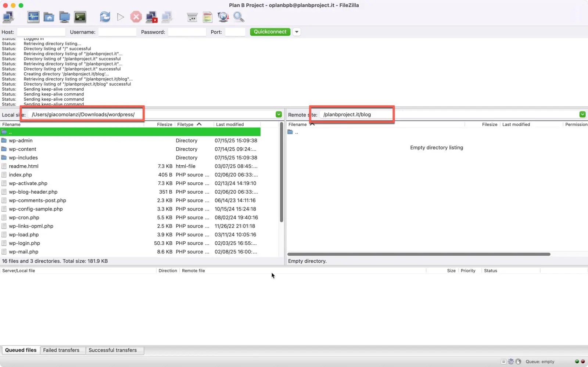
Task: Toggle the message log display
Action: (x=33, y=17)
